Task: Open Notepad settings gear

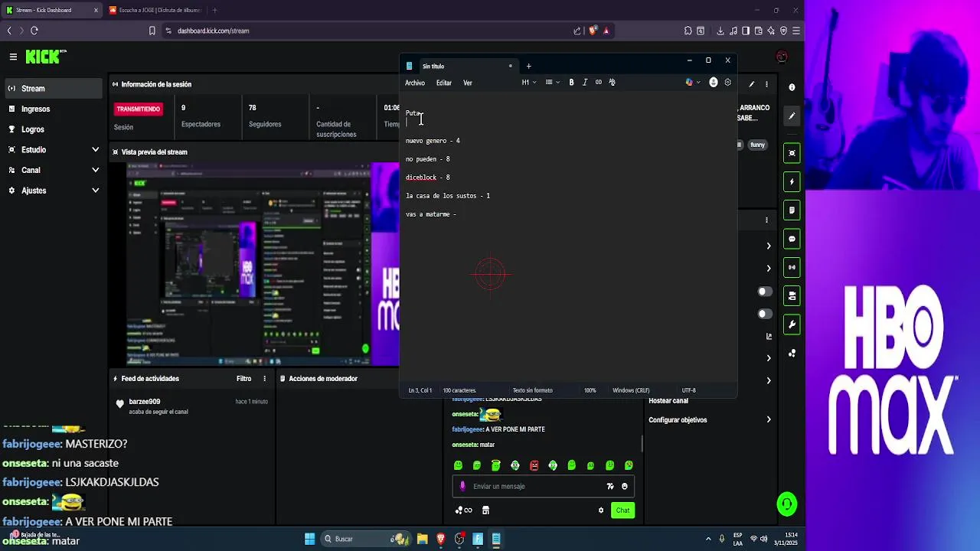Action: 728,83
